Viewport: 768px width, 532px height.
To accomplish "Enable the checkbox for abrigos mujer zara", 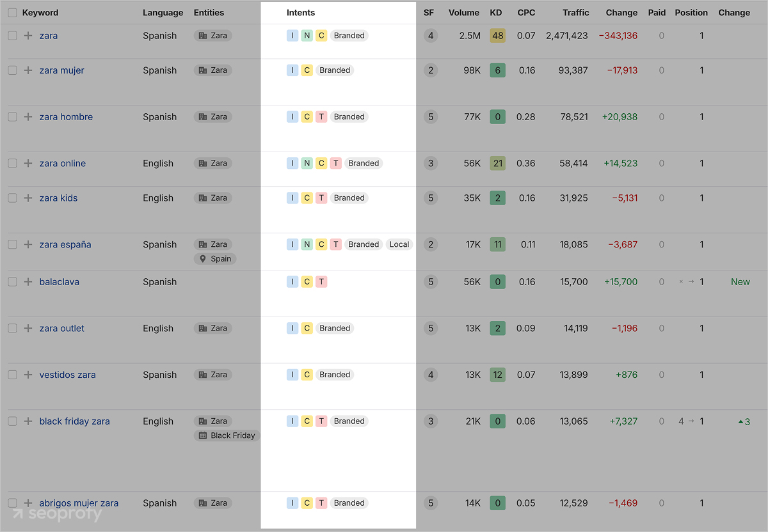I will 12,503.
